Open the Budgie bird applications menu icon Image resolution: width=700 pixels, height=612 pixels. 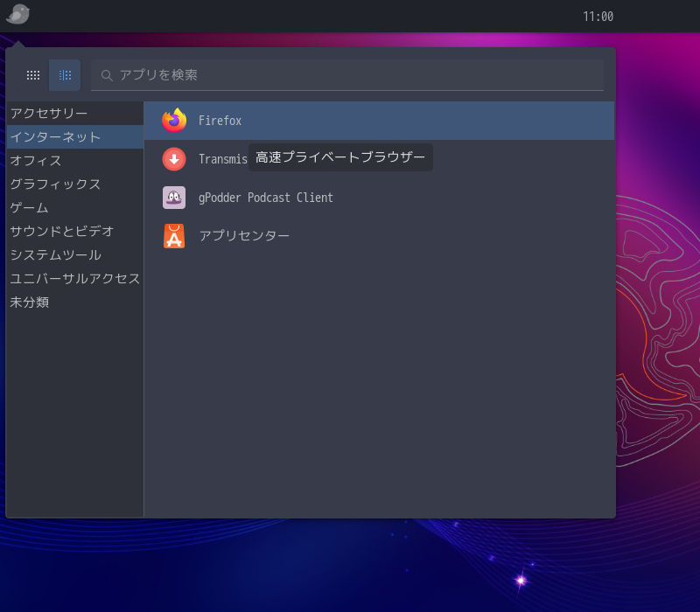[17, 14]
